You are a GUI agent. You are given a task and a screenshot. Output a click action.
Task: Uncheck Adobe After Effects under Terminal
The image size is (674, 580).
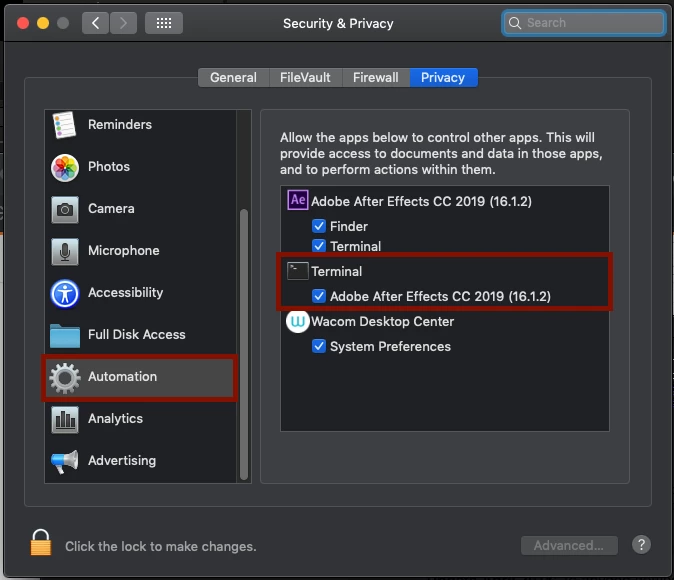[319, 296]
